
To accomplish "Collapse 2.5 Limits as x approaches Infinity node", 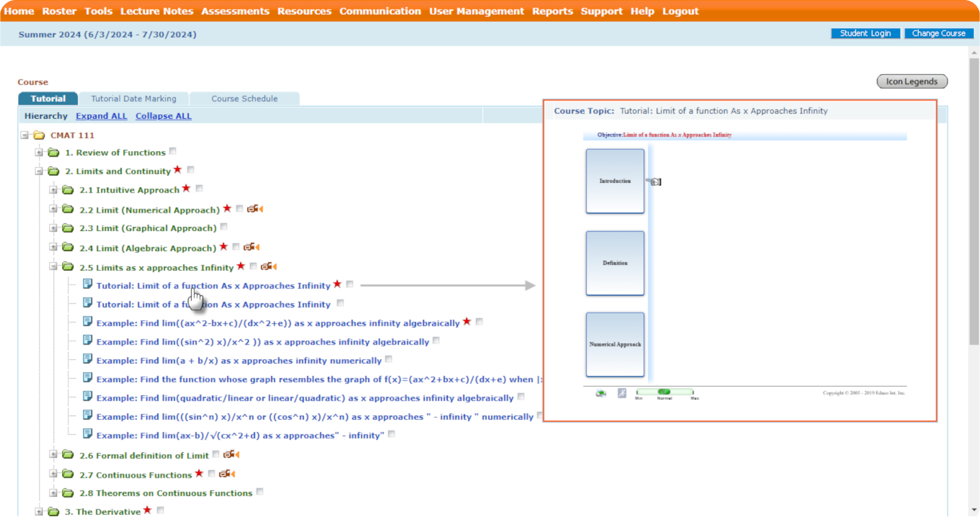I will (53, 266).
